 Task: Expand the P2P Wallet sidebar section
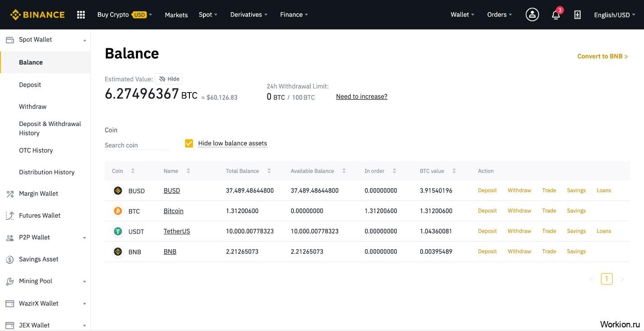[x=45, y=238]
